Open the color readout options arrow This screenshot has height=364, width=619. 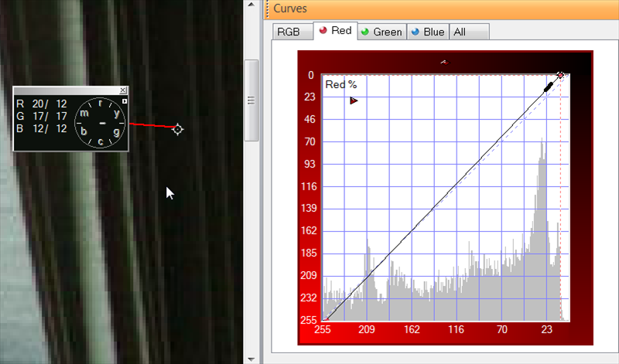(125, 101)
